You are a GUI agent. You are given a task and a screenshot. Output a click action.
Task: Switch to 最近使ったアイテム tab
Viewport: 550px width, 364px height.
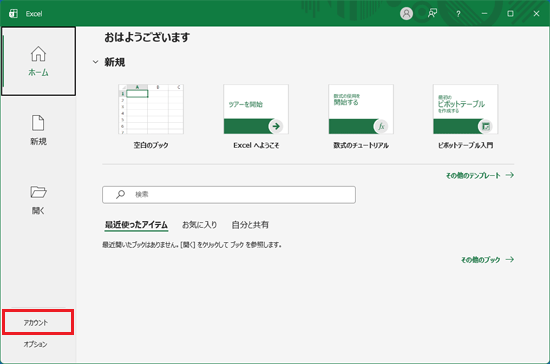tap(136, 225)
